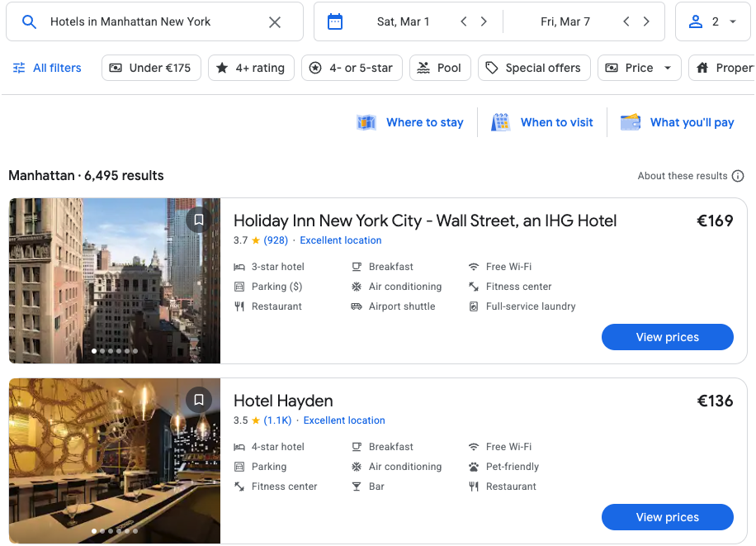Toggle the Special offers filter
This screenshot has height=546, width=756.
coord(534,68)
